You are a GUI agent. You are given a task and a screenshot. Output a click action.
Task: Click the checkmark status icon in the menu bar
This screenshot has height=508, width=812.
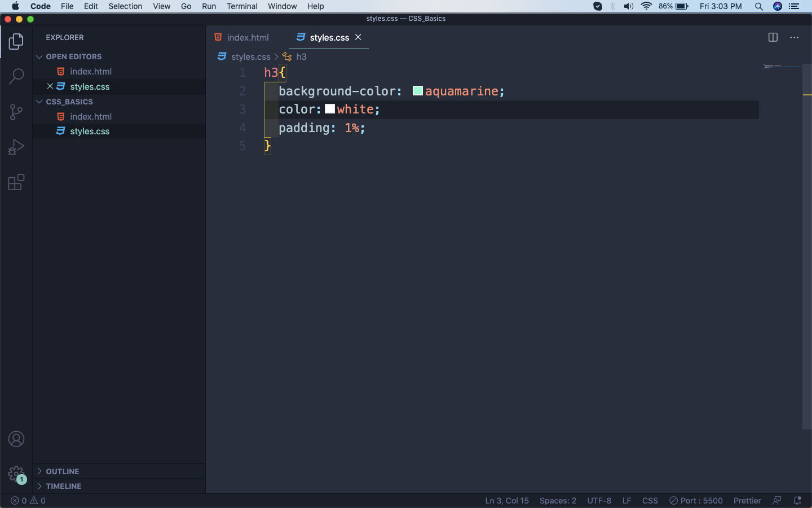(598, 6)
